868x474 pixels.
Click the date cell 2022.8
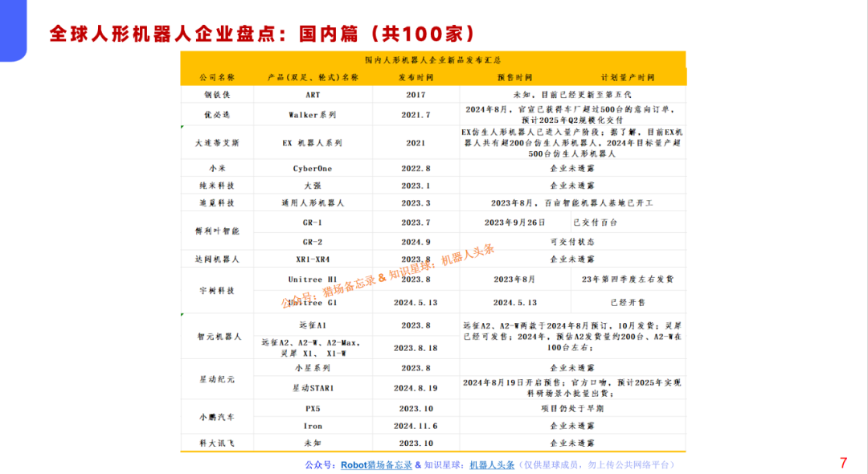[416, 168]
